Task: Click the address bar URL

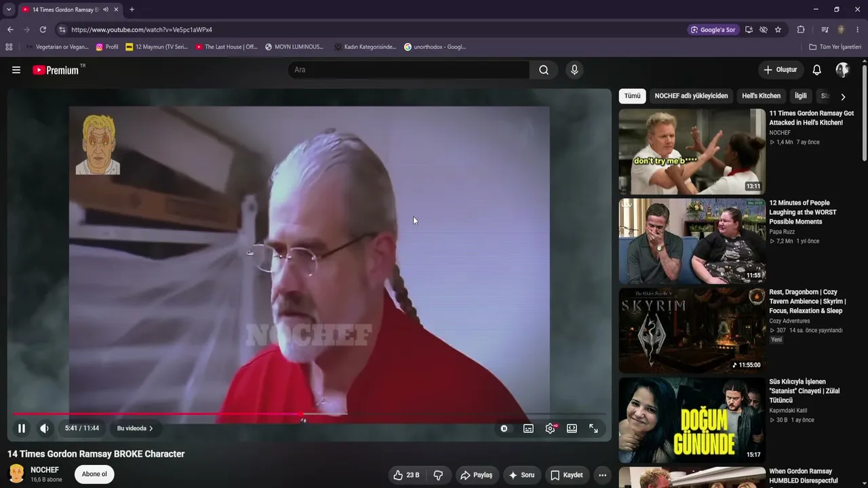Action: tap(142, 30)
